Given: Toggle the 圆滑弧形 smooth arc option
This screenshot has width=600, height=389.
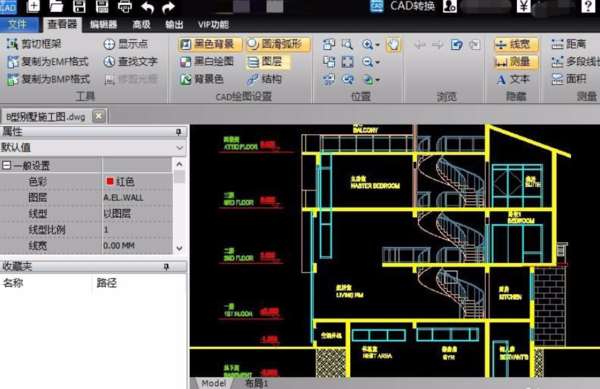Looking at the screenshot, I should point(277,44).
